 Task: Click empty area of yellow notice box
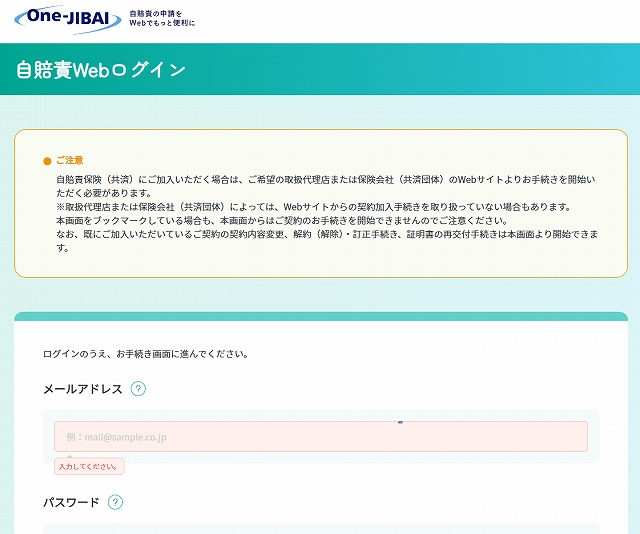point(400,263)
